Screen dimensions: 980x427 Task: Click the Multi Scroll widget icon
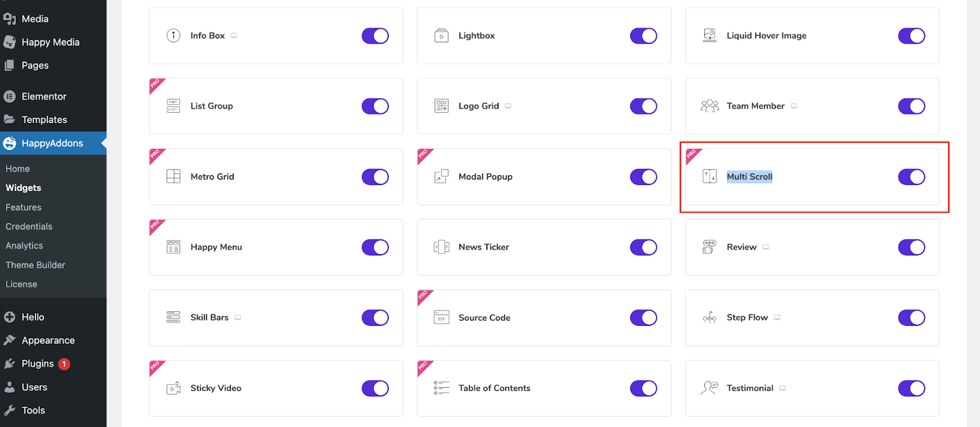709,176
